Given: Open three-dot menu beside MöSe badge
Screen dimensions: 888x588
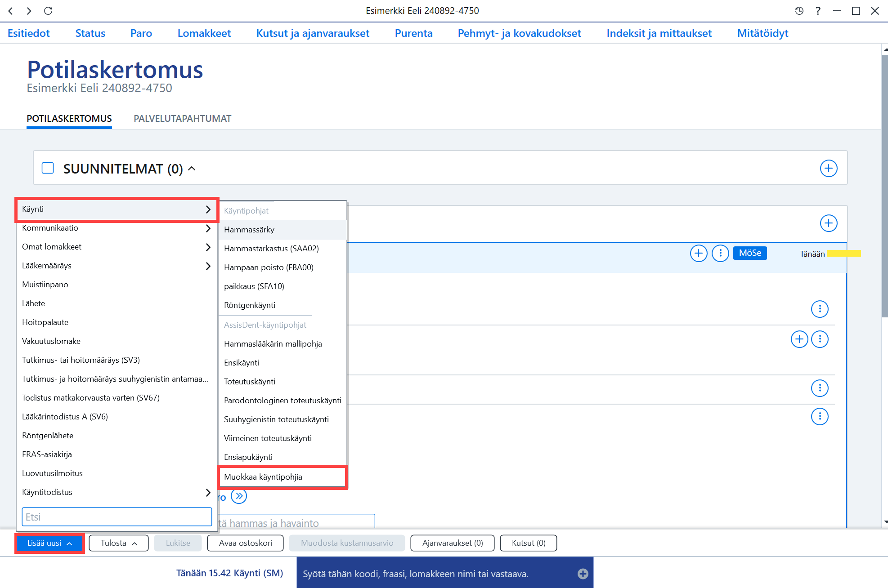Looking at the screenshot, I should click(x=720, y=254).
